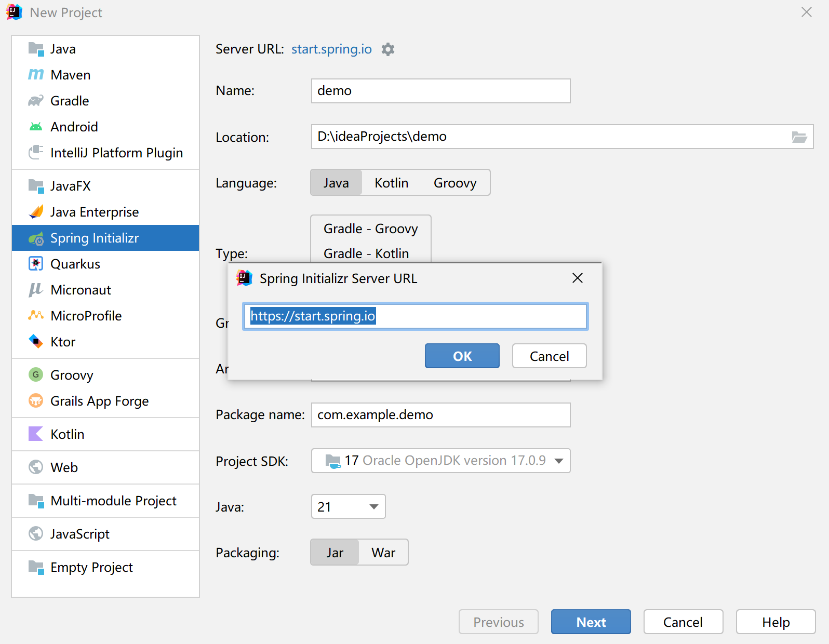Click the Maven project type icon
This screenshot has height=644, width=829.
pyautogui.click(x=36, y=75)
